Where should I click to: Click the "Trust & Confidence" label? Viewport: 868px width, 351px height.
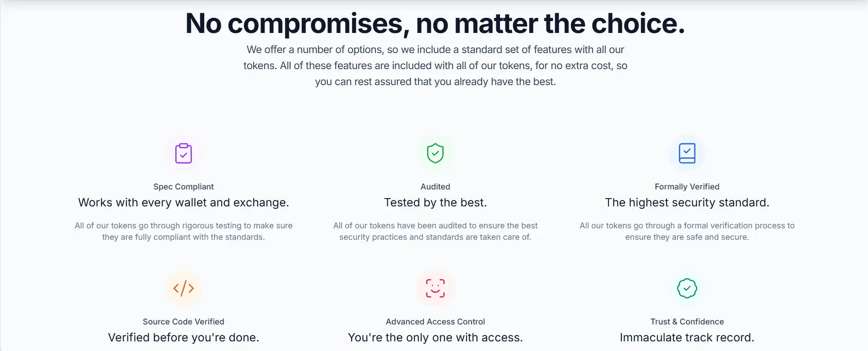point(687,322)
